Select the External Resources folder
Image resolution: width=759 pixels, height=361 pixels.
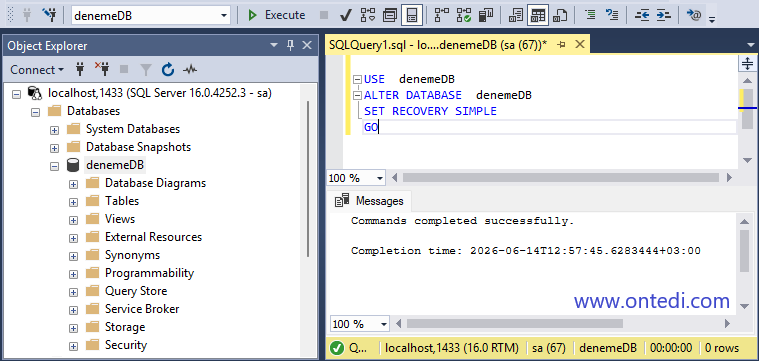[x=153, y=237]
